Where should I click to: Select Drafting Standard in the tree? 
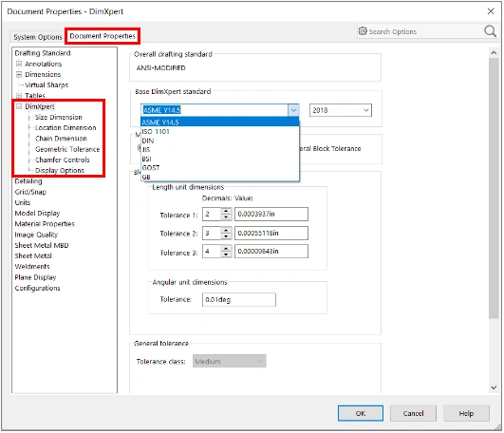click(x=43, y=53)
